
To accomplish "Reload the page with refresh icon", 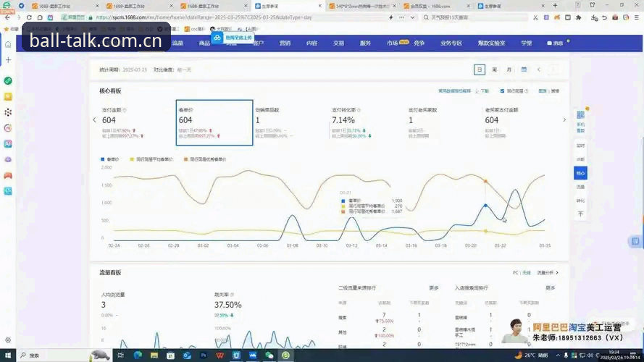I will (x=29, y=17).
